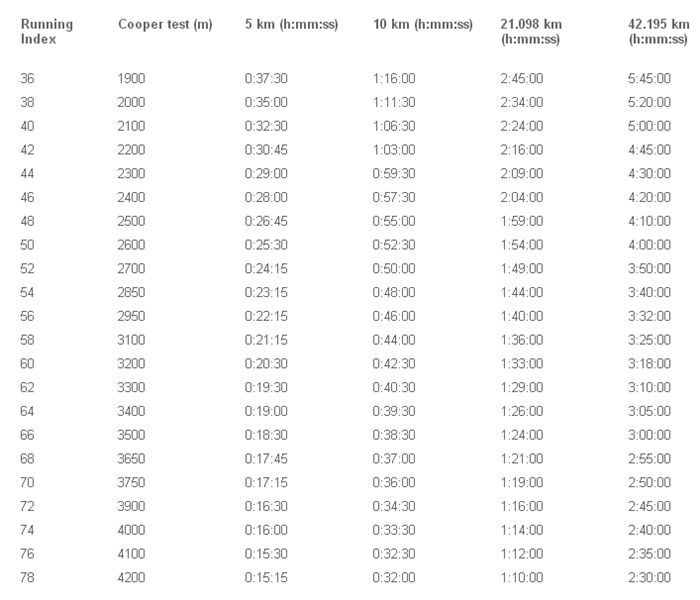
Task: Click the 10 km (h:mm:ss) column header
Action: tap(422, 24)
